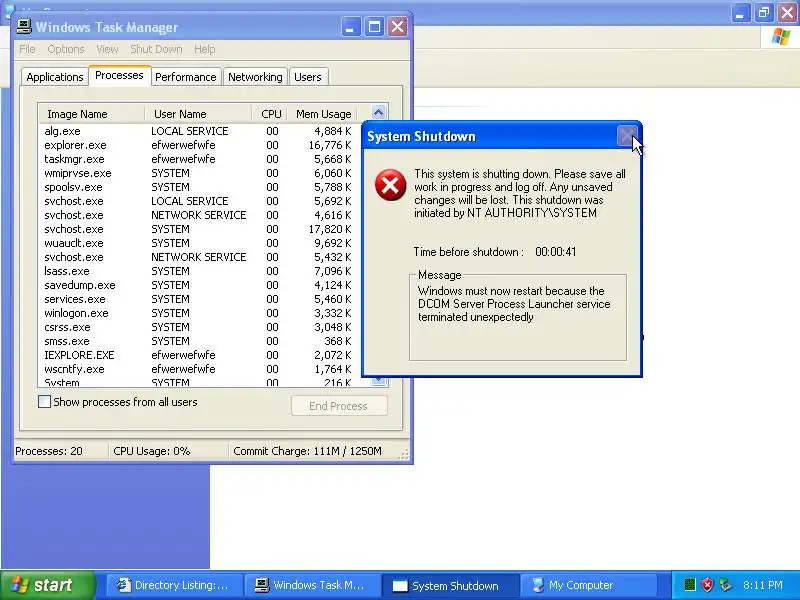The image size is (800, 600).
Task: Switch to My Computer taskbar button
Action: [x=588, y=585]
